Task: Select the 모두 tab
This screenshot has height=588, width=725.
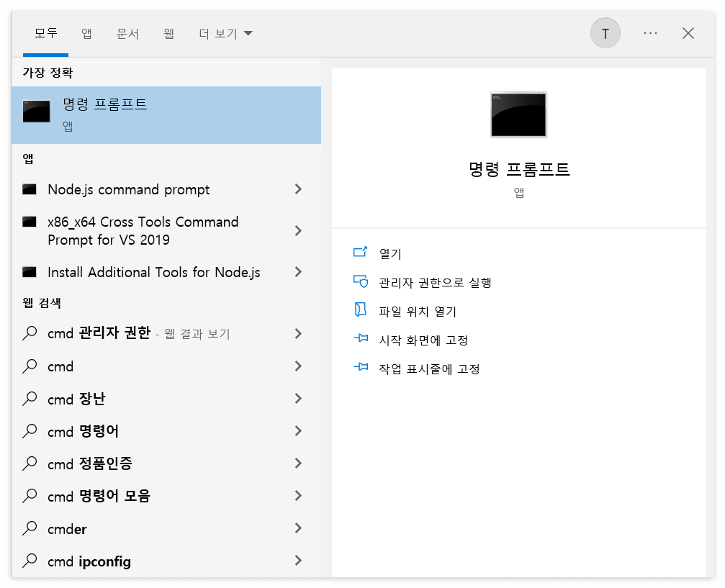Action: pos(46,33)
